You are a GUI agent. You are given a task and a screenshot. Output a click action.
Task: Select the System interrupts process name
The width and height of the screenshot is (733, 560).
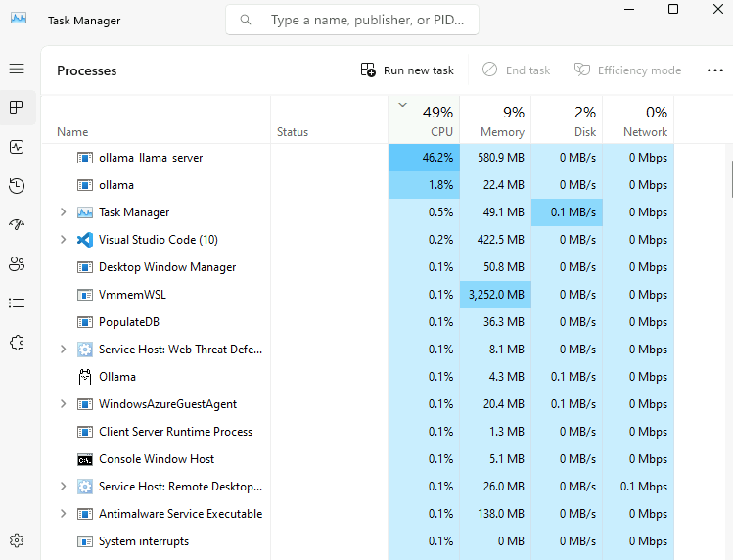click(144, 541)
